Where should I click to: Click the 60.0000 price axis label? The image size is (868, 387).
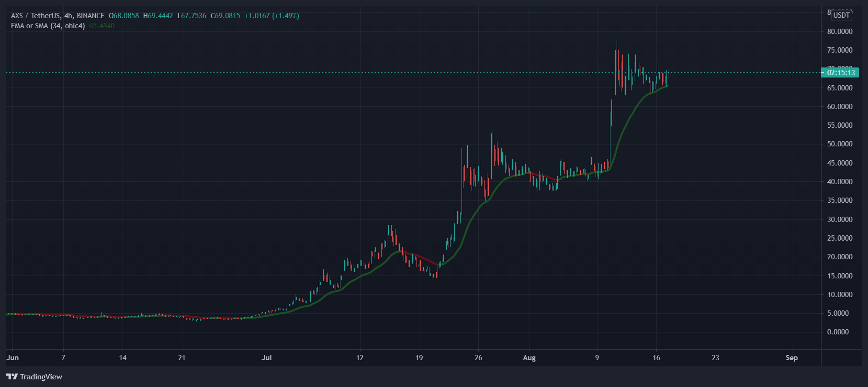click(840, 107)
